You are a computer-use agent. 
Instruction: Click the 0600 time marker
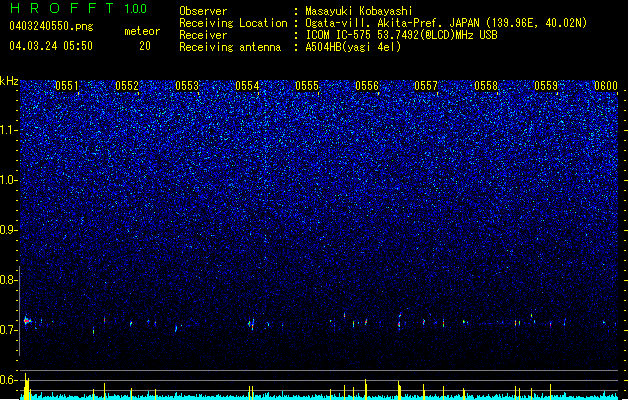(606, 86)
